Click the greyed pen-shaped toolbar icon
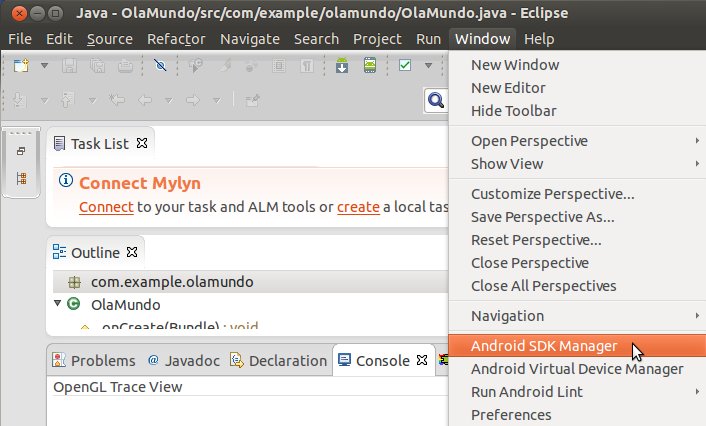Viewport: 706px width, 426px height. click(x=225, y=66)
